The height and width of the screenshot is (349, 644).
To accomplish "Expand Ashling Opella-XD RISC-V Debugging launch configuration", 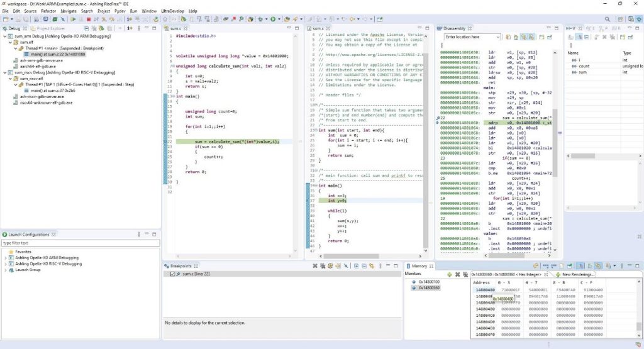I will [x=5, y=264].
